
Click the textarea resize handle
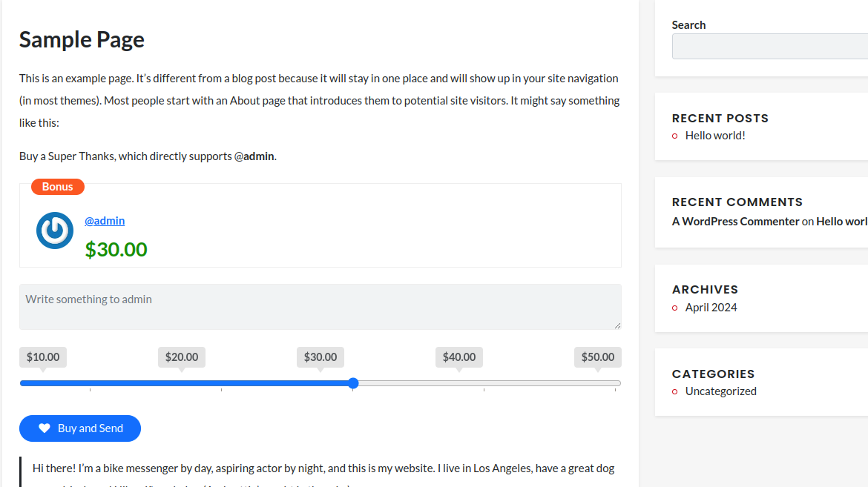click(x=617, y=325)
